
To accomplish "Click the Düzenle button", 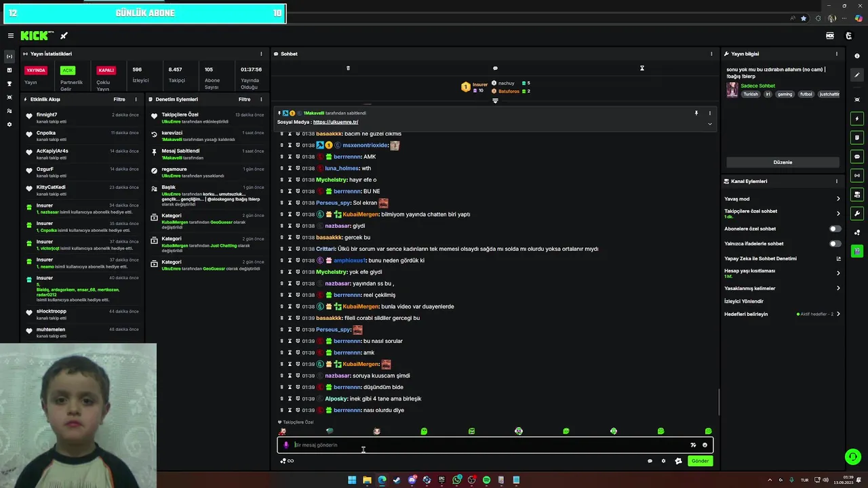I will click(783, 162).
